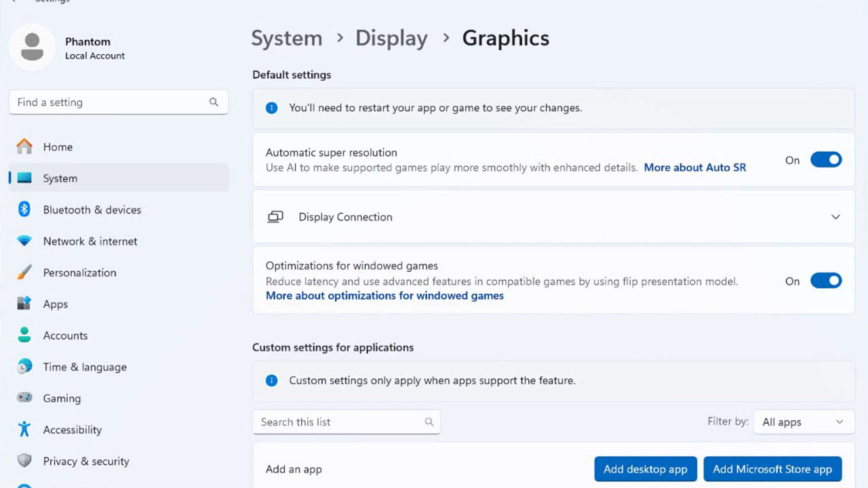This screenshot has height=488, width=868.
Task: Open More about optimizations for windowed games link
Action: [384, 296]
